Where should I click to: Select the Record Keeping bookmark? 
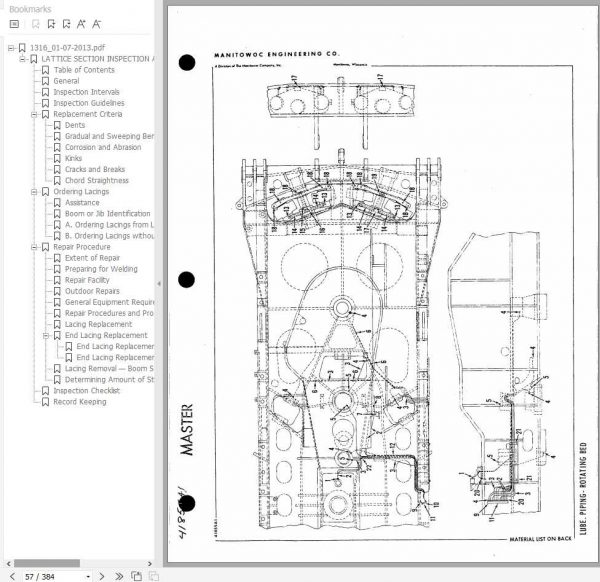click(80, 402)
